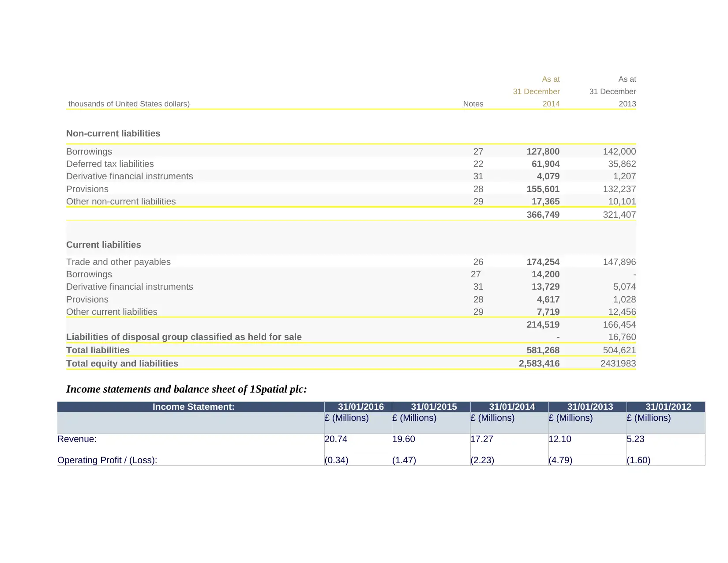
Task: Select the value 2,583,416
Action: pyautogui.click(x=539, y=363)
